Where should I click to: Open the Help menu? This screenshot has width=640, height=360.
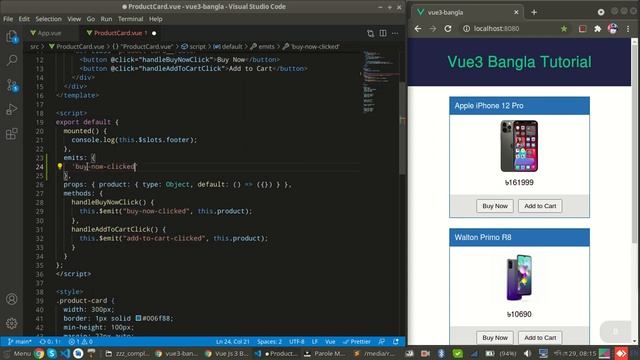(x=156, y=19)
